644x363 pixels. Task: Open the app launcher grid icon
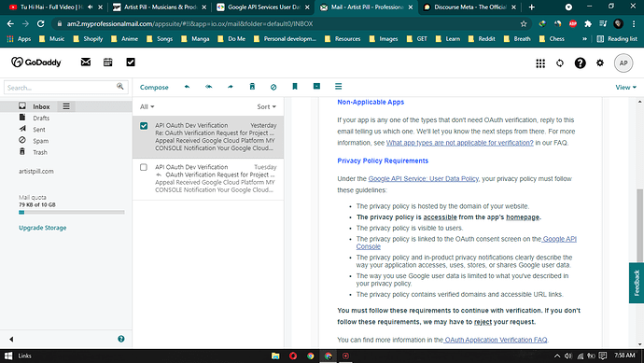click(540, 63)
